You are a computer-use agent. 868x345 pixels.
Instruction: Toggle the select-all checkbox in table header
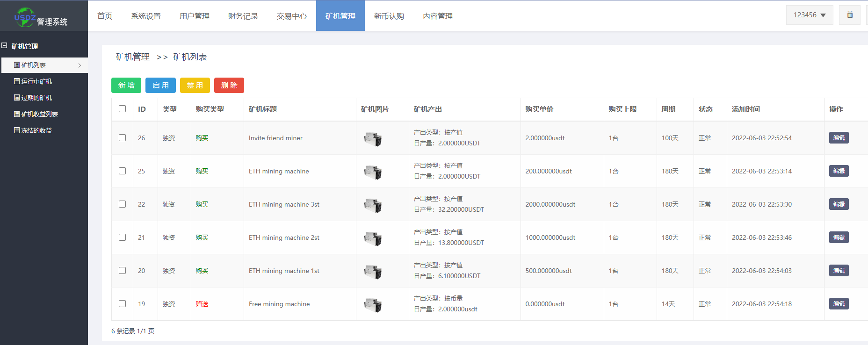[123, 109]
